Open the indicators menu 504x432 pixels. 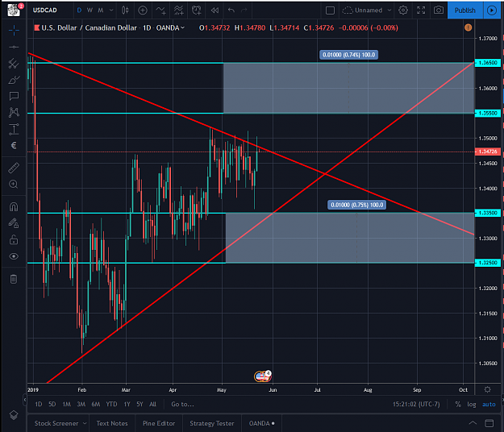(x=160, y=10)
